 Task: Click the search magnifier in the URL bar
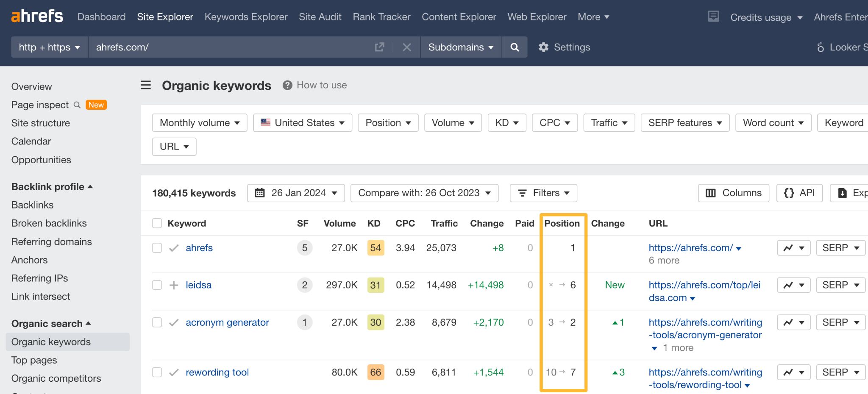click(x=515, y=47)
